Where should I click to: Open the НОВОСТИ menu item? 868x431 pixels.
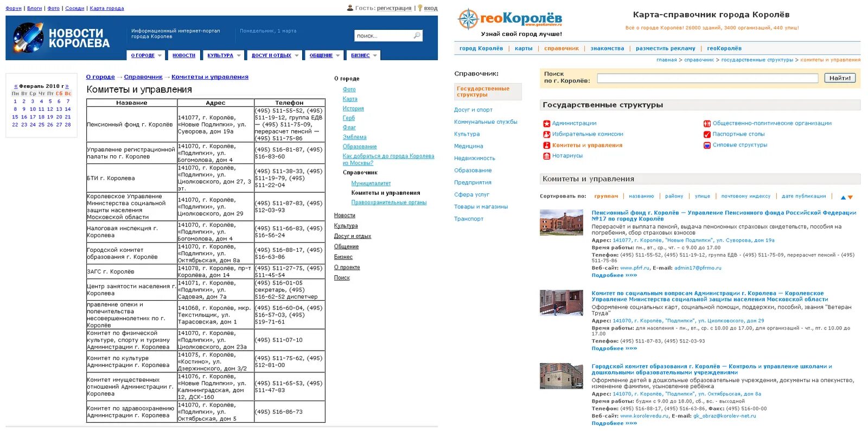(184, 55)
